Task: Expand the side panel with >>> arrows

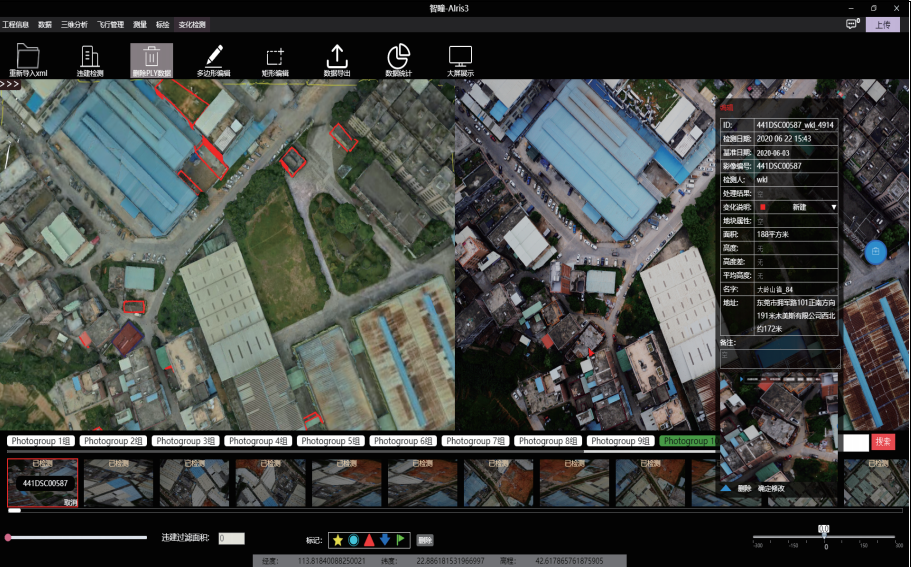Action: click(x=10, y=84)
